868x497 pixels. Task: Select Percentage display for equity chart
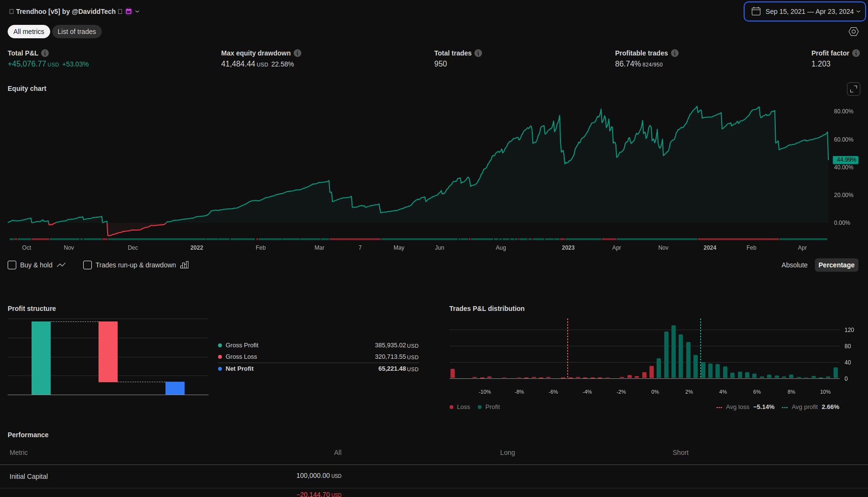tap(836, 265)
